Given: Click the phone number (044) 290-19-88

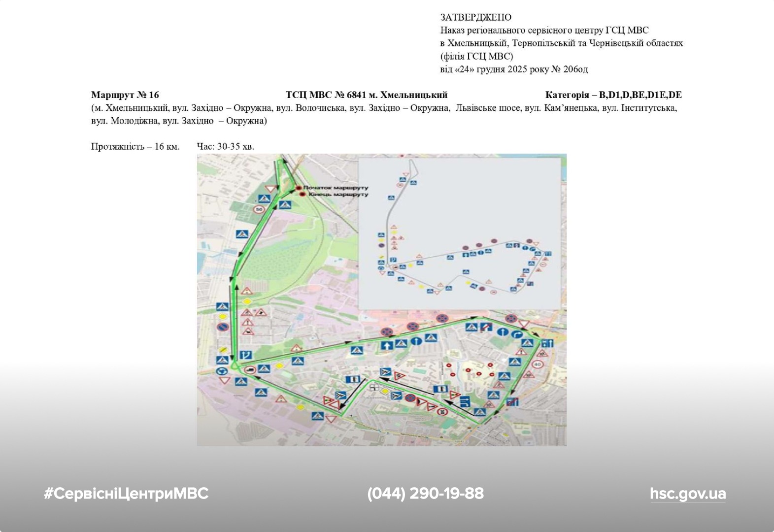Looking at the screenshot, I should pyautogui.click(x=425, y=494).
